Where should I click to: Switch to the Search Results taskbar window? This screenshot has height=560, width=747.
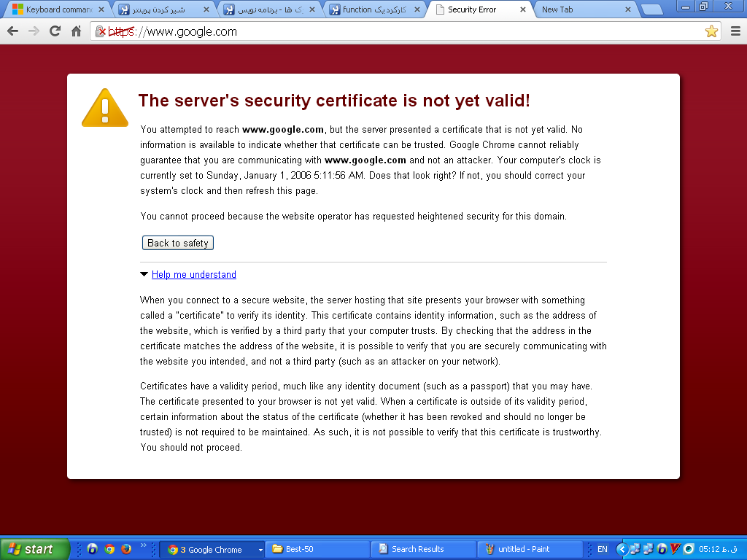point(423,550)
